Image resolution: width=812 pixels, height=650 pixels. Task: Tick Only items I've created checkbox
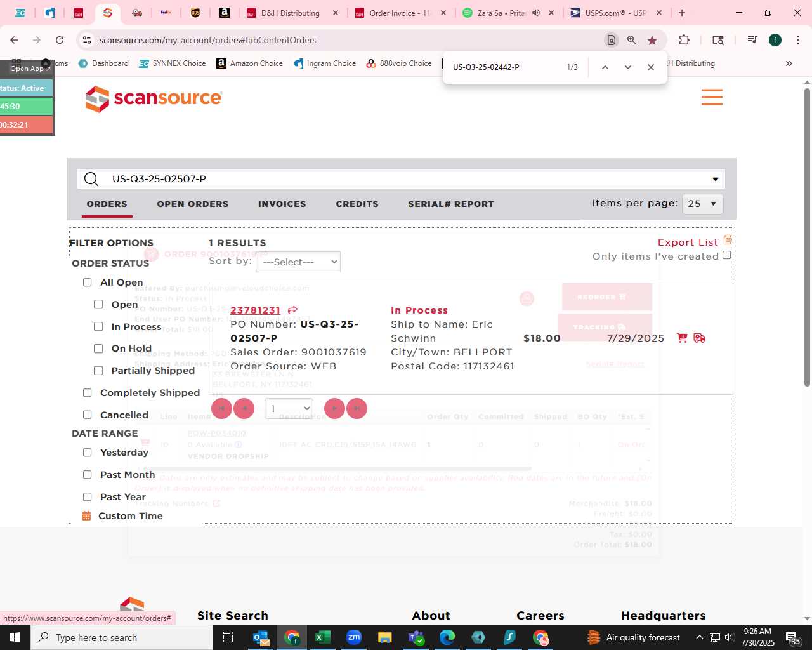[x=727, y=255]
